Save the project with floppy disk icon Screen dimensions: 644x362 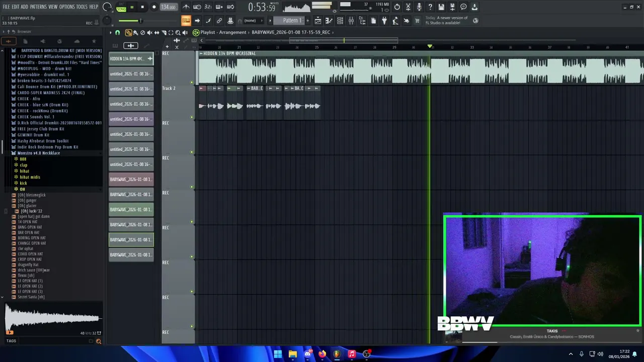tap(441, 7)
